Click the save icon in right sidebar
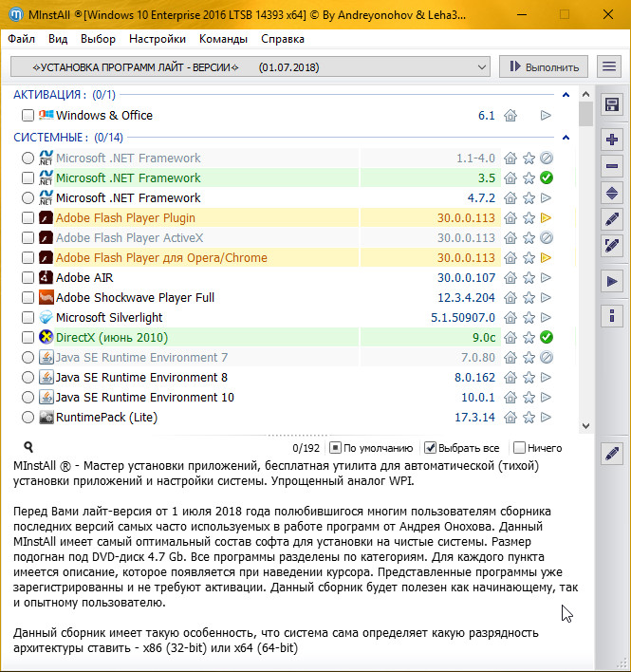Image resolution: width=631 pixels, height=672 pixels. [x=612, y=104]
